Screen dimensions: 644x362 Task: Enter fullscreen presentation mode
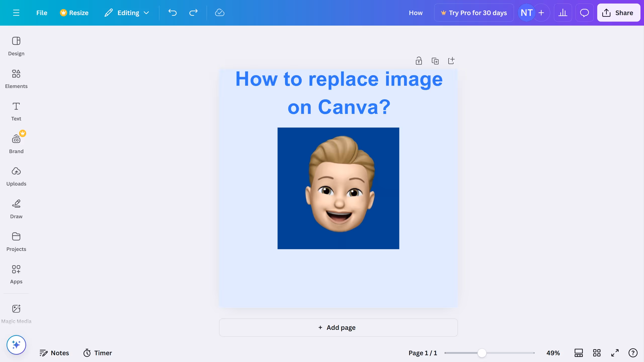click(615, 353)
